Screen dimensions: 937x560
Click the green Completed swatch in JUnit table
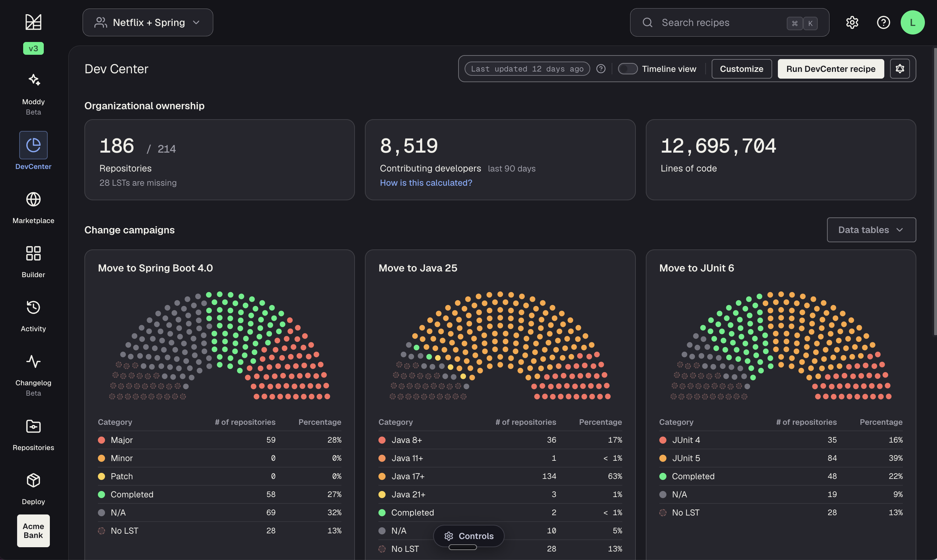(x=663, y=476)
